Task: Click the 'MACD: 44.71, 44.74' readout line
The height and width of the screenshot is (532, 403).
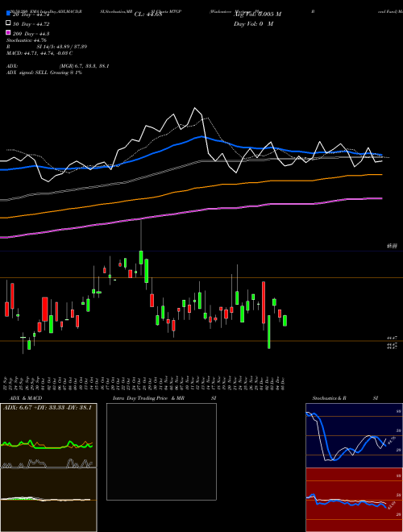Action: (39, 53)
